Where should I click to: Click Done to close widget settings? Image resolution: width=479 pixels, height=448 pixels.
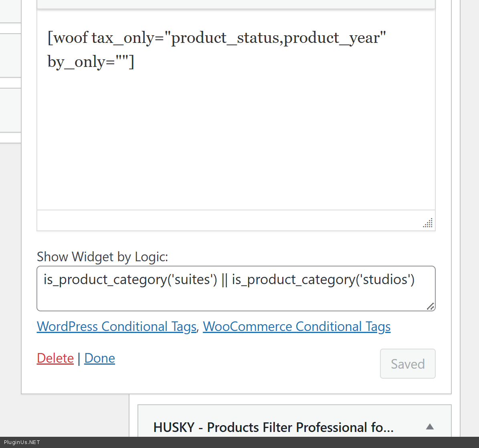(99, 358)
